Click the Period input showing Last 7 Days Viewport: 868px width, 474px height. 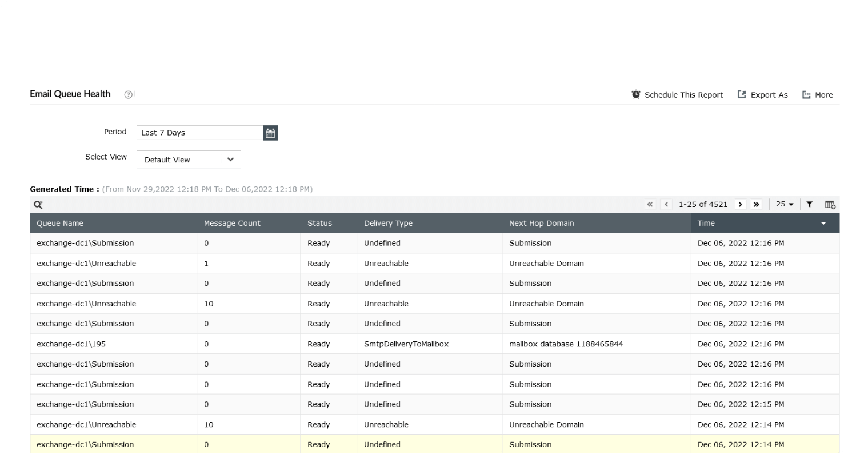(199, 132)
